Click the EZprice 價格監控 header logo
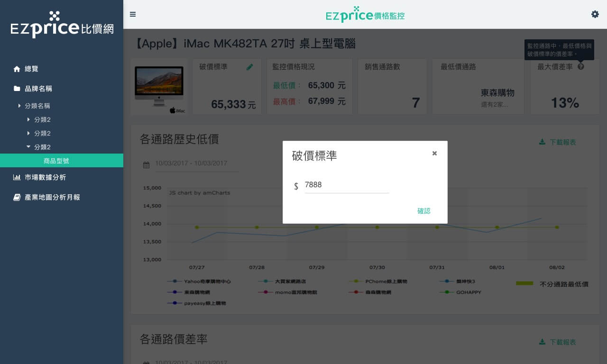This screenshot has width=607, height=364. pyautogui.click(x=365, y=15)
